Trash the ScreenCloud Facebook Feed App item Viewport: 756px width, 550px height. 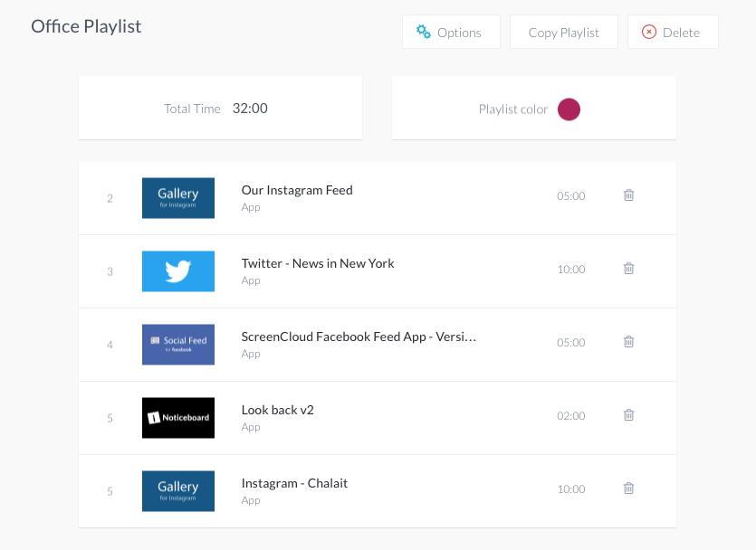[628, 341]
